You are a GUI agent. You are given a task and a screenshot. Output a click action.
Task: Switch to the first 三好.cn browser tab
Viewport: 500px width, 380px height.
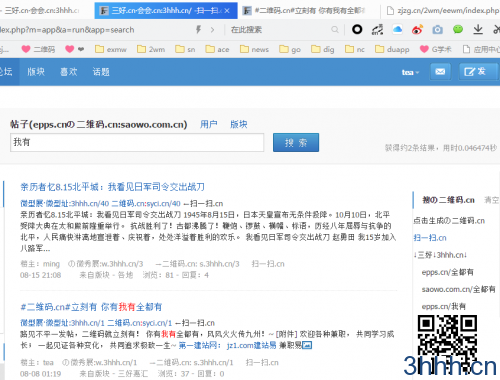(42, 11)
